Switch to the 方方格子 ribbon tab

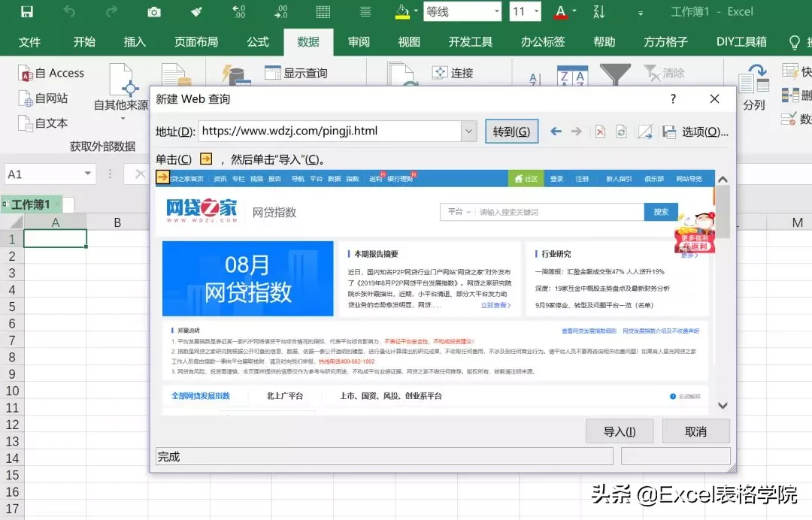tap(665, 42)
